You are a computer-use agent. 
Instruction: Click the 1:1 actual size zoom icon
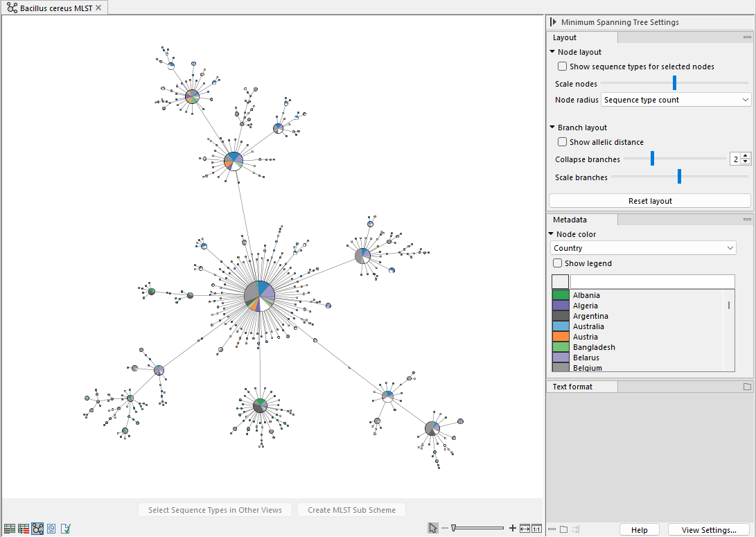click(536, 528)
